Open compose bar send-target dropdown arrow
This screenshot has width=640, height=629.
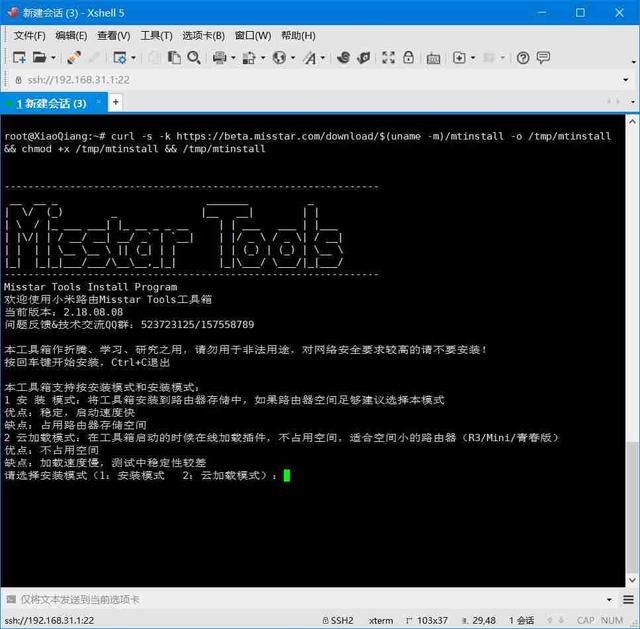[609, 600]
